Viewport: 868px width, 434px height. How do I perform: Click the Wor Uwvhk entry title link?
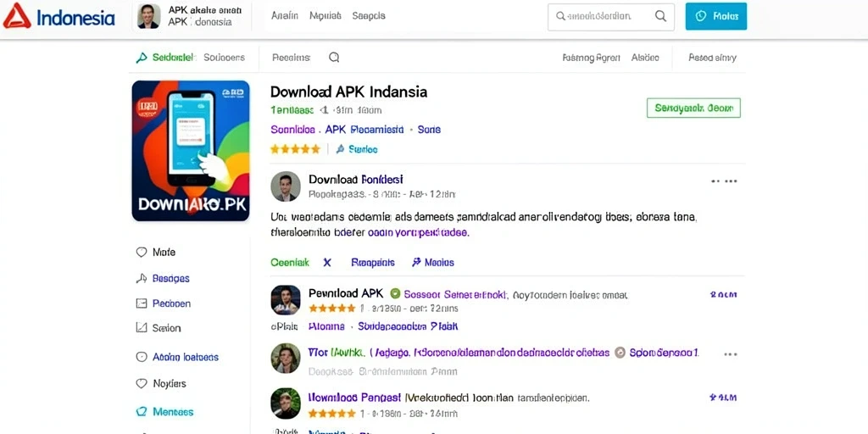coord(459,352)
